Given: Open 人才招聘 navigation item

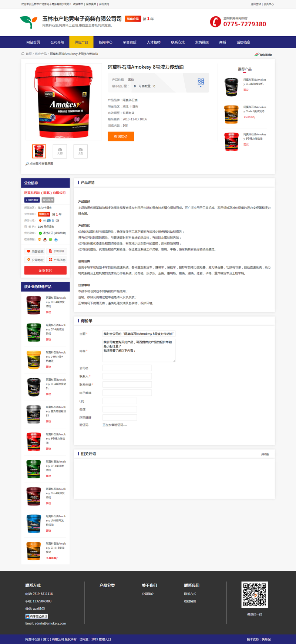Looking at the screenshot, I should tap(154, 42).
